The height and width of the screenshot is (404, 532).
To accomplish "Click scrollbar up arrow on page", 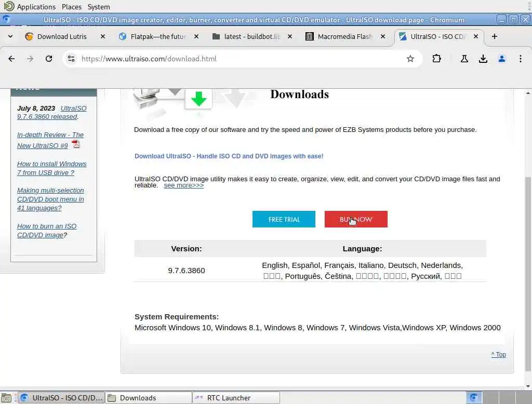I will (528, 92).
